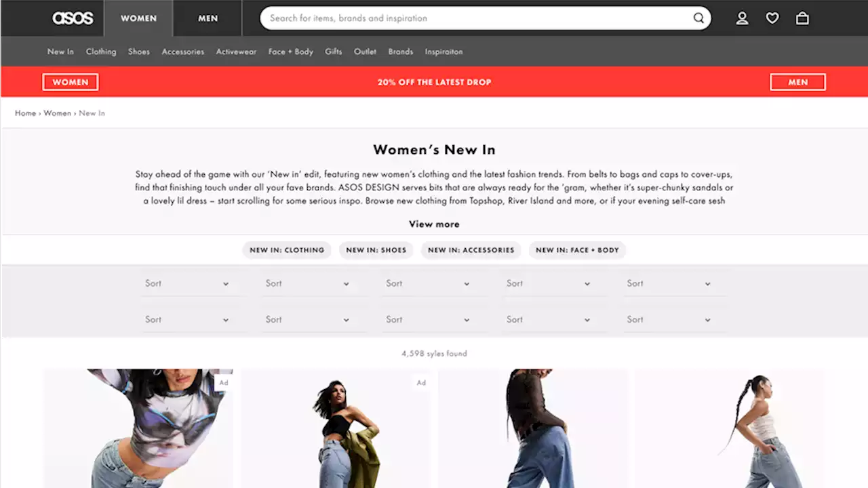Screen dimensions: 868x488
Task: Open the Clothing navigation menu
Action: point(101,52)
